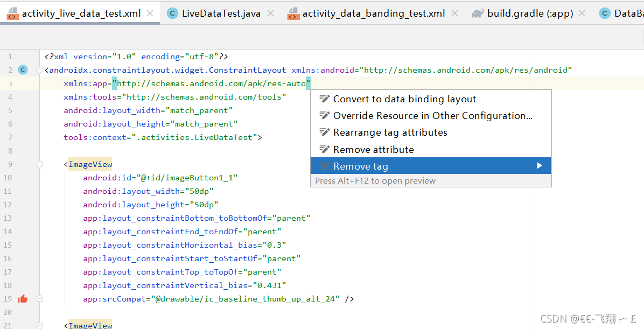Click the XML icon on activity_live_data_test.xml tab
Image resolution: width=644 pixels, height=329 pixels.
click(x=12, y=13)
